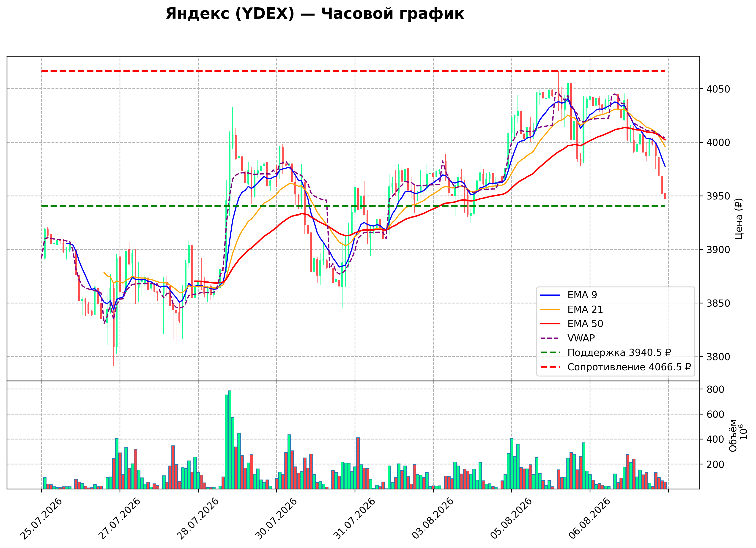Click the 4000 price axis label
The width and height of the screenshot is (756, 548).
pyautogui.click(x=718, y=143)
